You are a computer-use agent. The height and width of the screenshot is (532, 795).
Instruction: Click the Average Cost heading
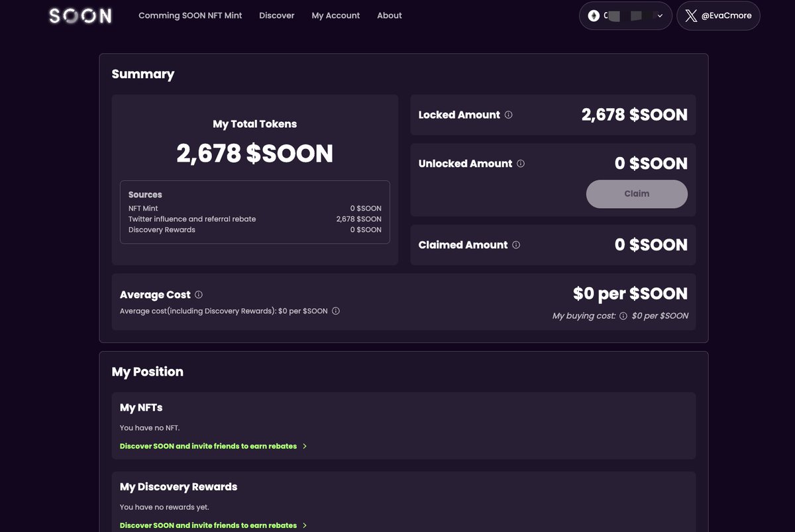click(x=155, y=295)
